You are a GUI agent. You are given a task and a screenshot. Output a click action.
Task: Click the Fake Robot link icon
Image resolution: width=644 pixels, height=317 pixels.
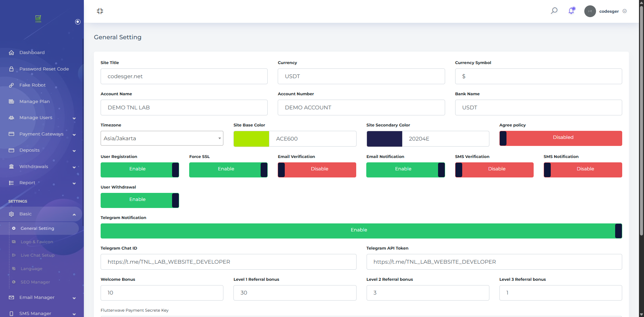pyautogui.click(x=11, y=85)
